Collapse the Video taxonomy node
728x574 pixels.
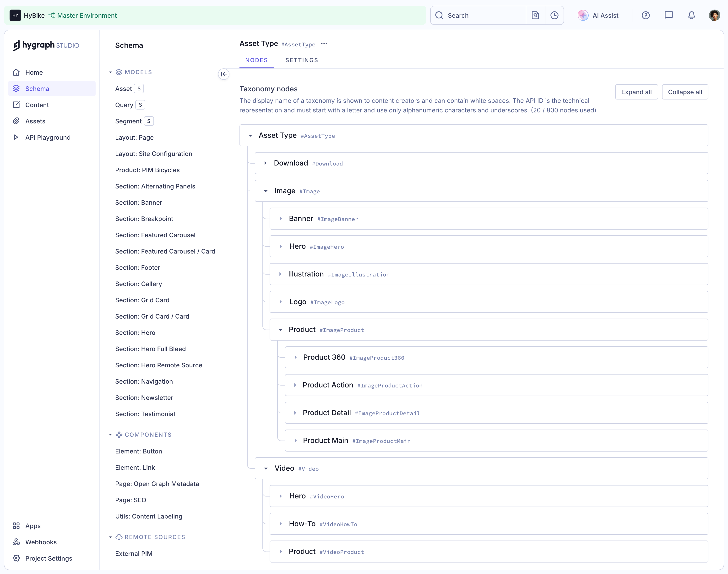coord(266,469)
